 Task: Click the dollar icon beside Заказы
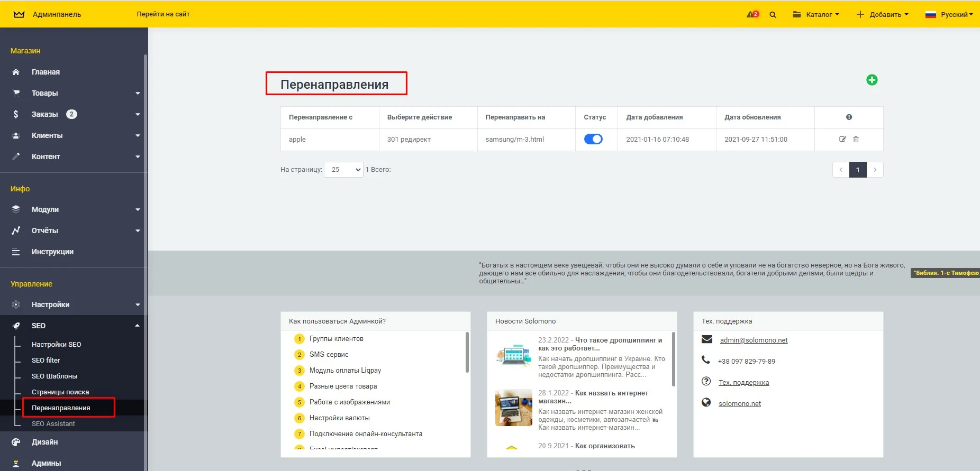(x=16, y=114)
